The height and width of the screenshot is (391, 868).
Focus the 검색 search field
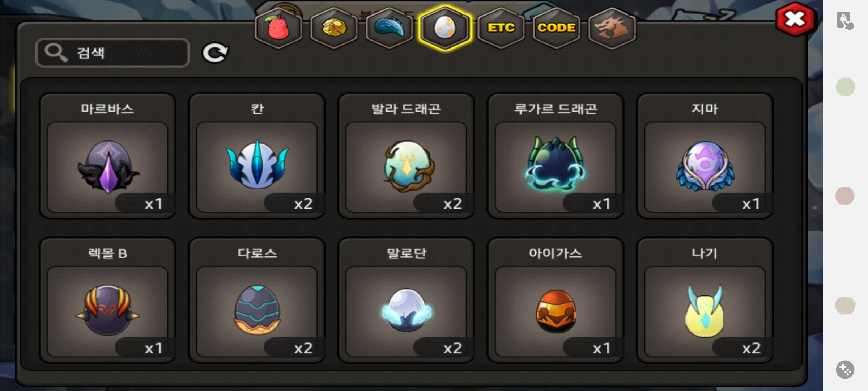tap(112, 53)
